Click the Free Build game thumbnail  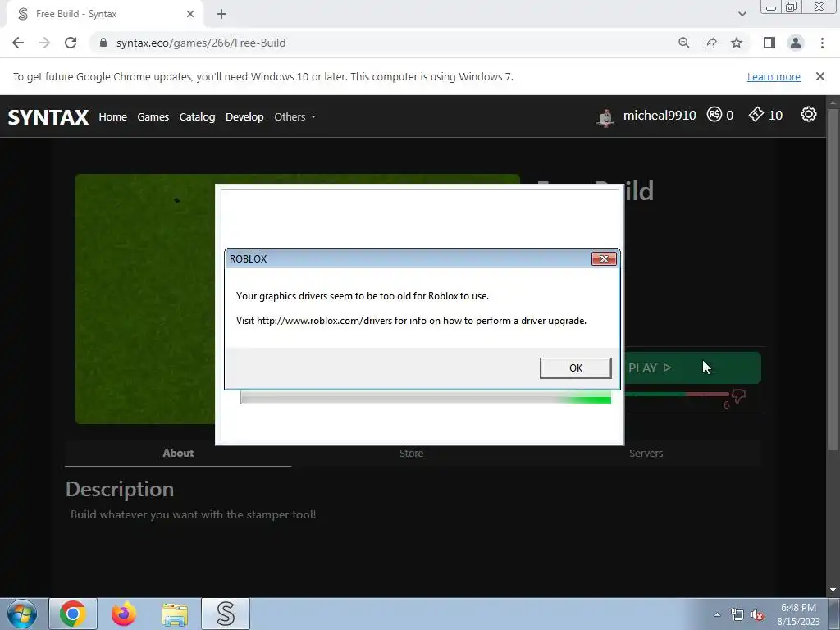point(145,299)
